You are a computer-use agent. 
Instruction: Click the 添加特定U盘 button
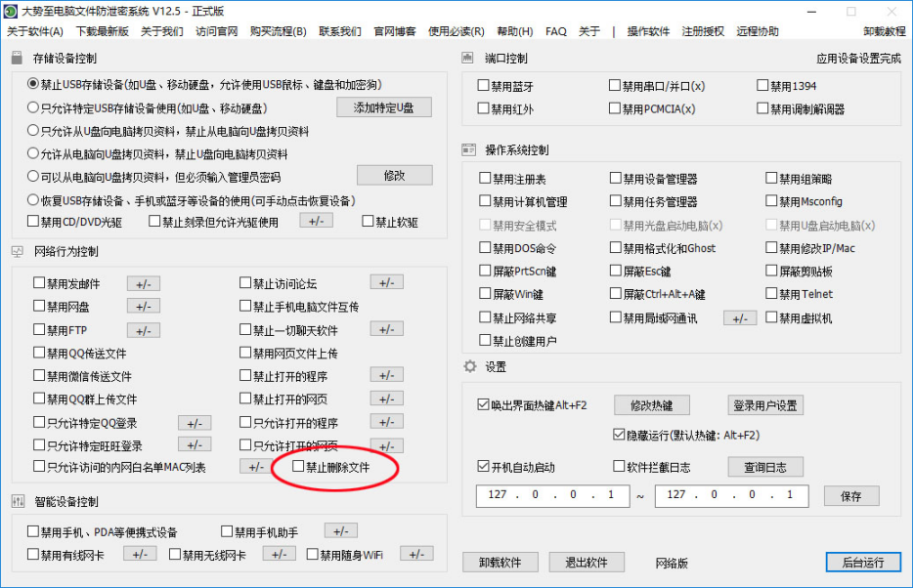(384, 107)
